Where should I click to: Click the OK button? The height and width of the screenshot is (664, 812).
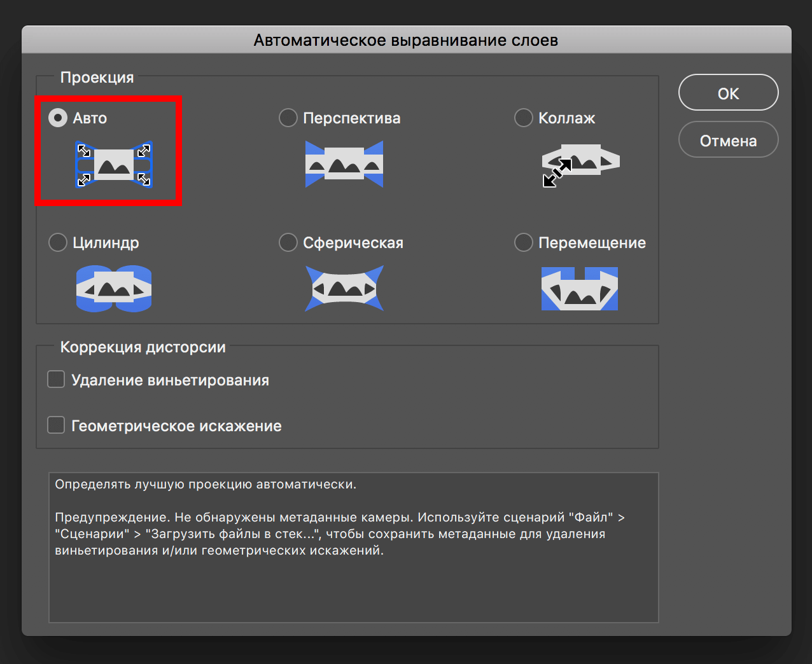point(728,92)
